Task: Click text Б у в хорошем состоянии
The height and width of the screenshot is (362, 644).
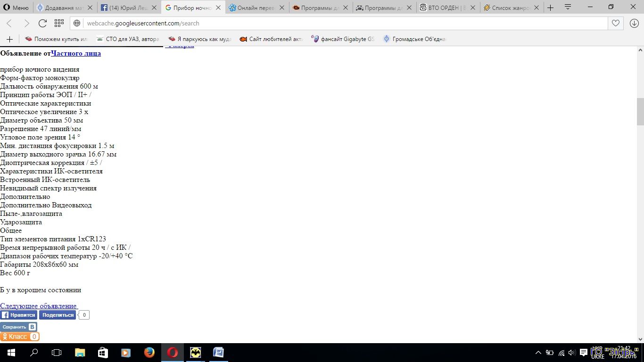Action: [41, 290]
